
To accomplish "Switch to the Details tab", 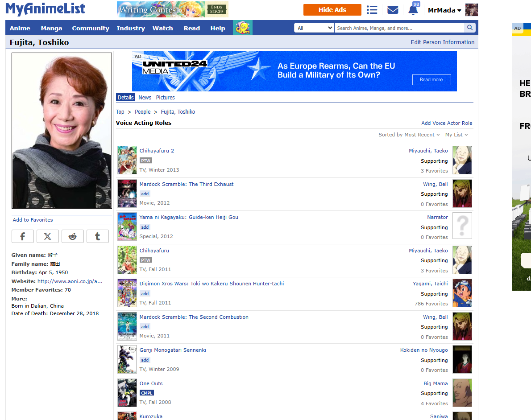I will (x=125, y=98).
